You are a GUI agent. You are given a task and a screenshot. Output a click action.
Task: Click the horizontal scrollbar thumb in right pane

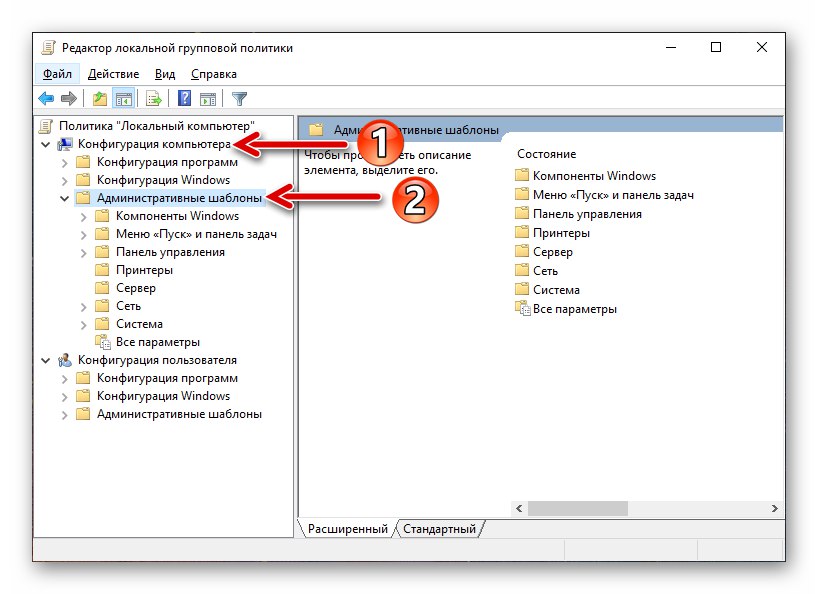(578, 508)
